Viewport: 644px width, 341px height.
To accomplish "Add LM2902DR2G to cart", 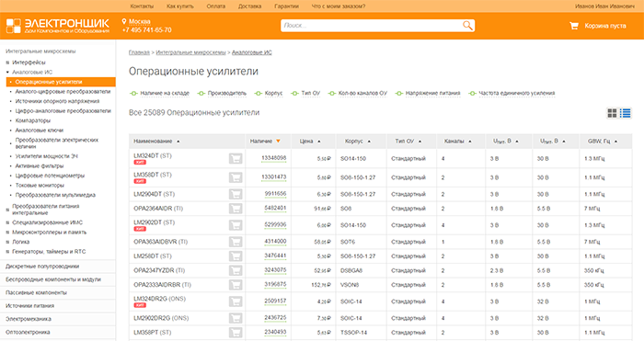I will pyautogui.click(x=236, y=318).
